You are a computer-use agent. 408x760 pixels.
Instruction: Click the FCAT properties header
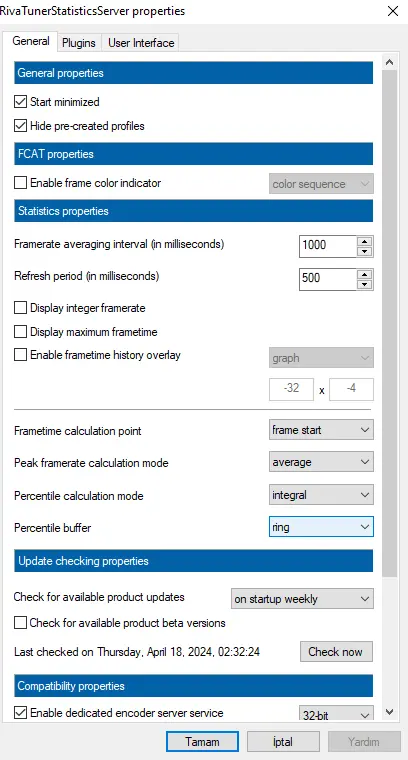tap(194, 154)
